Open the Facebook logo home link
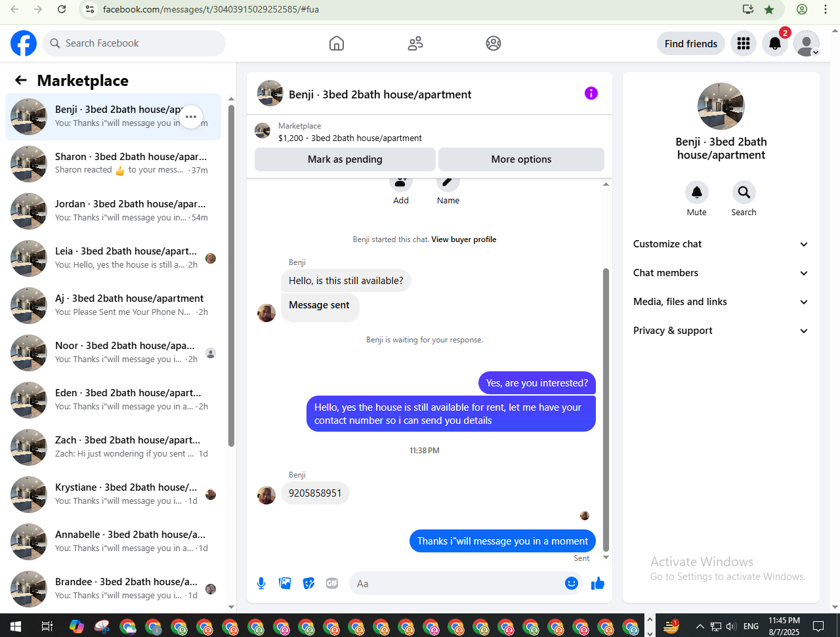Image resolution: width=840 pixels, height=637 pixels. click(x=24, y=43)
